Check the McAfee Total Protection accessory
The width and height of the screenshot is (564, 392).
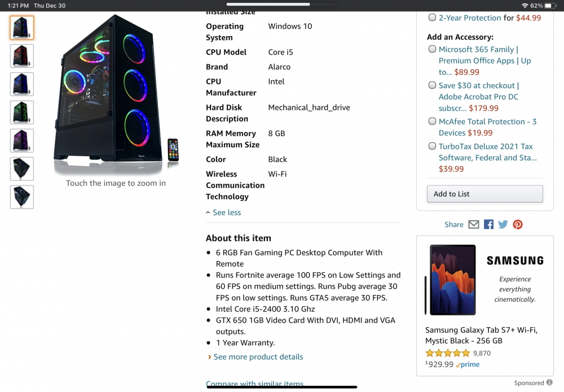(432, 121)
